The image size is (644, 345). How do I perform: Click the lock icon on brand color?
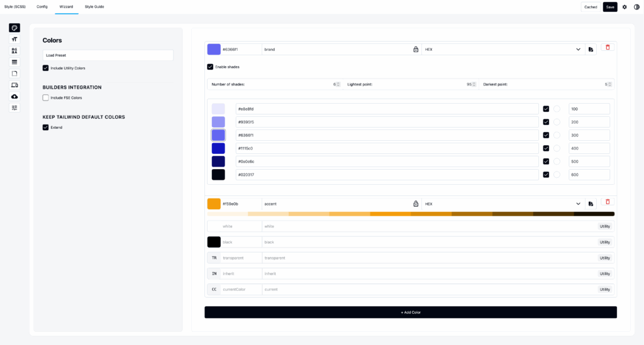tap(416, 49)
